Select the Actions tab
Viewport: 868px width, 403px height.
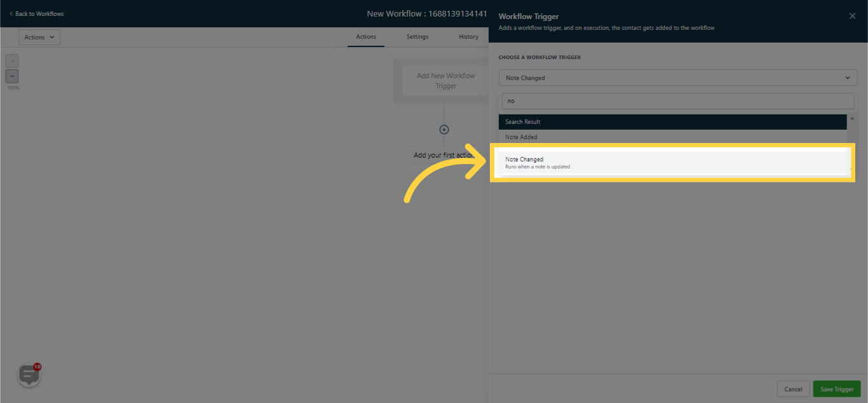[x=366, y=36]
